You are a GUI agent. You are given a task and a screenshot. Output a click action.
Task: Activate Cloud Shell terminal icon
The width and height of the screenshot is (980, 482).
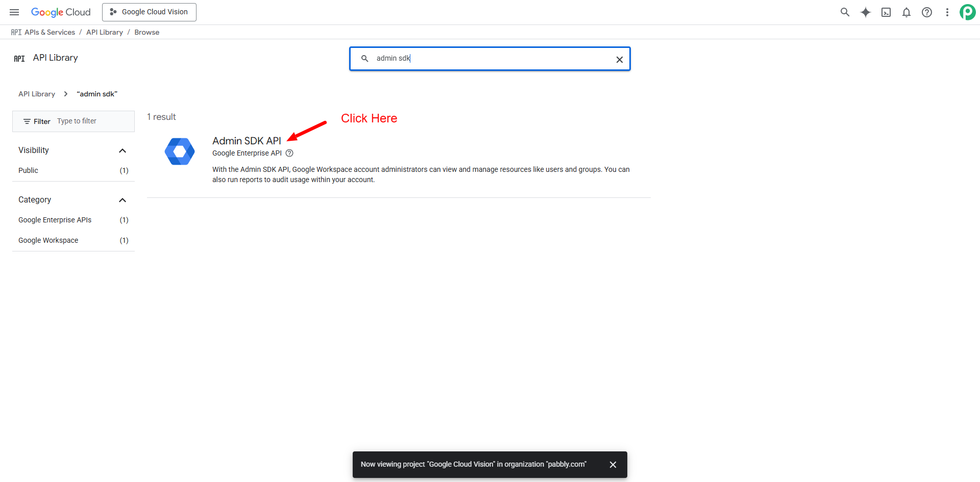(886, 12)
